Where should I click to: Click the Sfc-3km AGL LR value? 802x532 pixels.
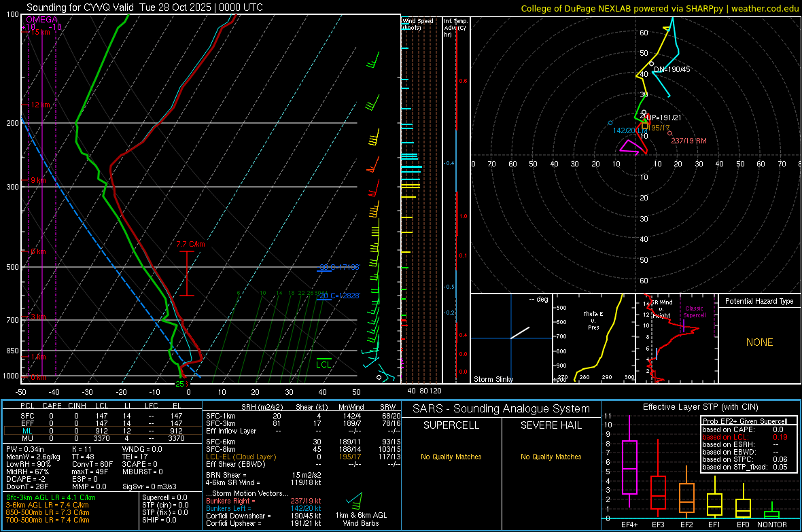[x=51, y=497]
